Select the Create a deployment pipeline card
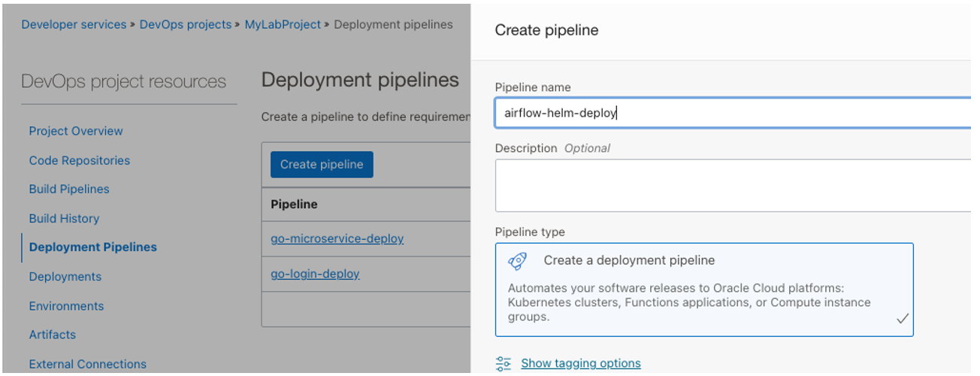The height and width of the screenshot is (376, 980). [704, 290]
